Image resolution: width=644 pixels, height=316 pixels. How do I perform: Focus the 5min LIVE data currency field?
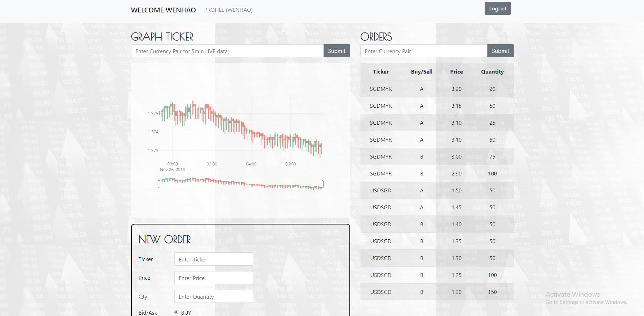click(227, 51)
